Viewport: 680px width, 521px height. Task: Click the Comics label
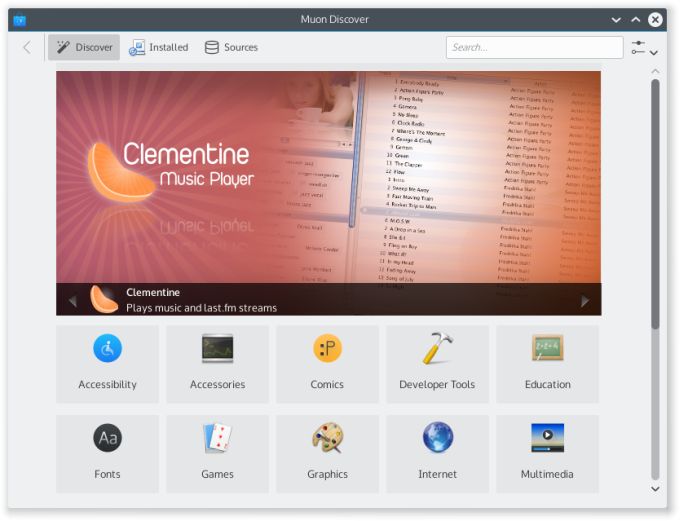[x=327, y=384]
